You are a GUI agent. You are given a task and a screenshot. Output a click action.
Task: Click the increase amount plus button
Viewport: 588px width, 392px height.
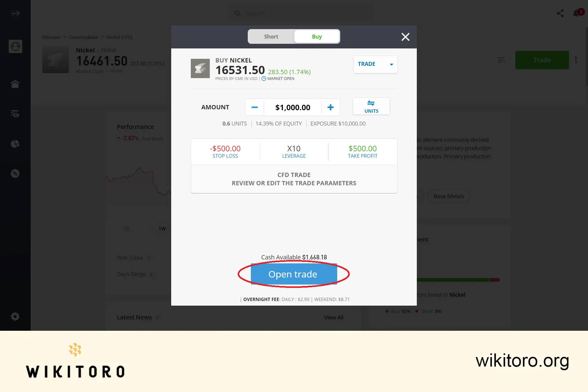(x=330, y=107)
